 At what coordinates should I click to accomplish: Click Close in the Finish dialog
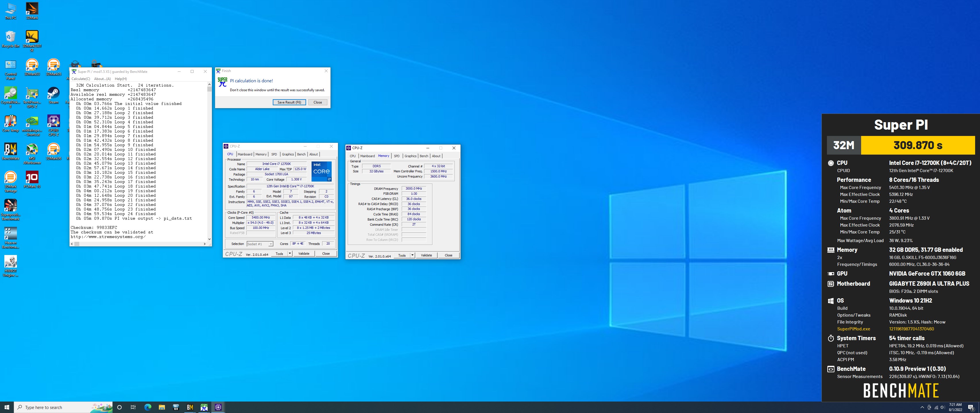click(318, 102)
